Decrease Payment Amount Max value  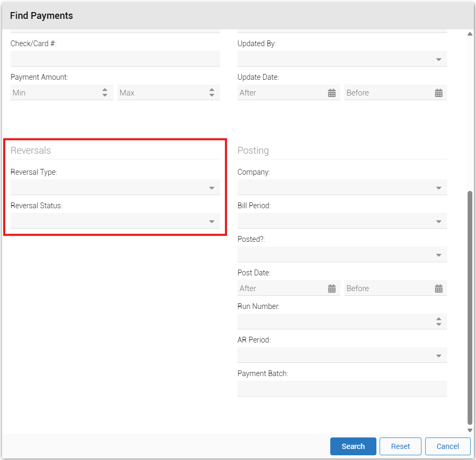pos(212,95)
